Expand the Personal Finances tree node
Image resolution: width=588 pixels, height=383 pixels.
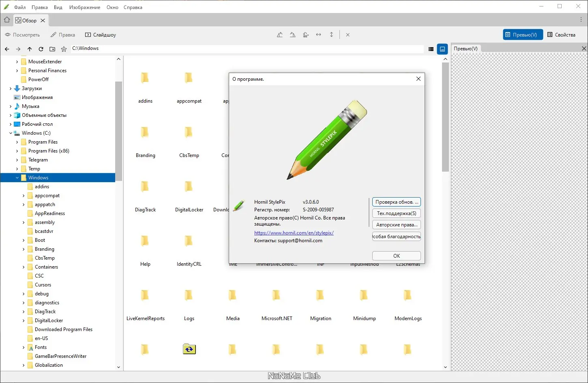click(x=17, y=71)
